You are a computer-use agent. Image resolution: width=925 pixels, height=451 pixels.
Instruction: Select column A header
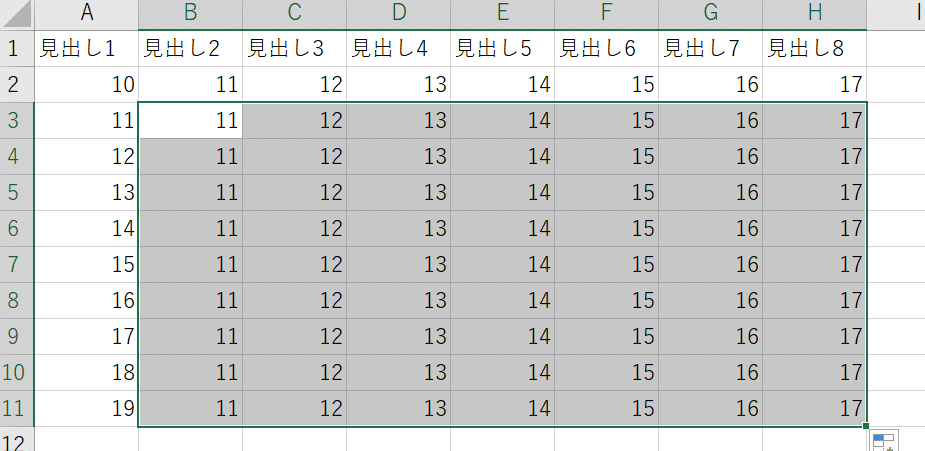click(x=87, y=15)
